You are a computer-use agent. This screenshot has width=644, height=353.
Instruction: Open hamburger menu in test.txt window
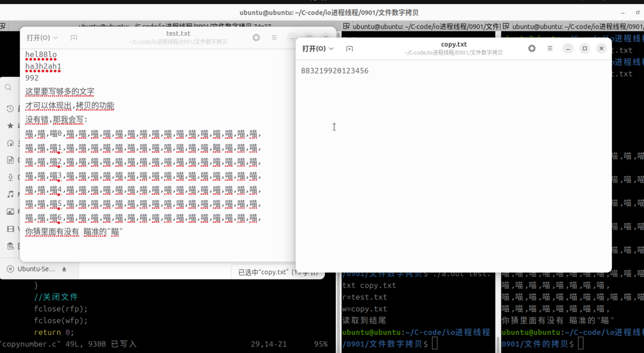(274, 38)
